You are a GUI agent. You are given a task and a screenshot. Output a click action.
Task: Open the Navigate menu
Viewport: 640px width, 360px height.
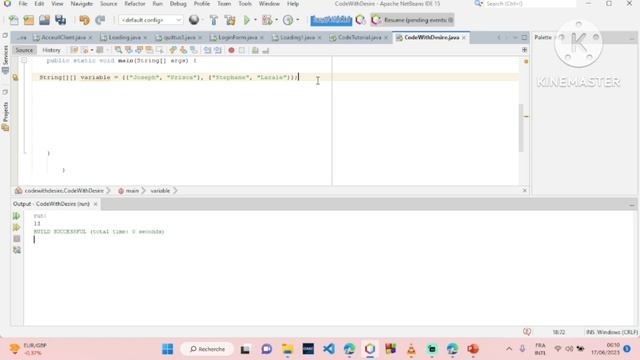point(82,4)
